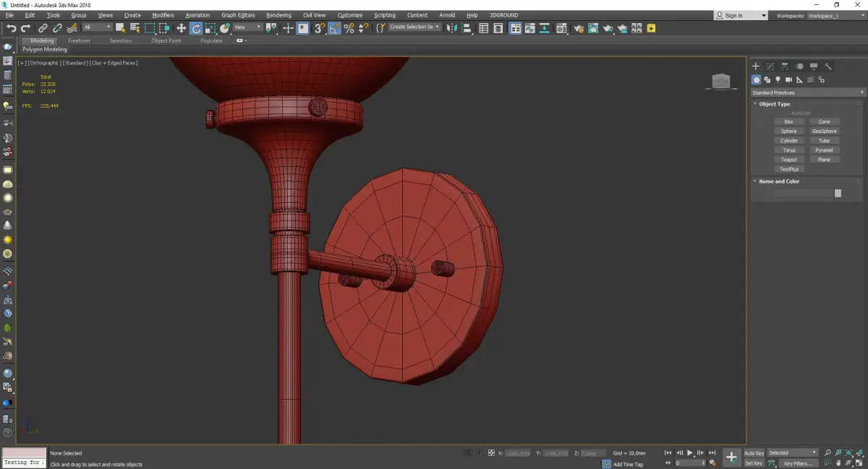Toggle the Auto Key animation mode
This screenshot has width=868, height=469.
(x=754, y=453)
